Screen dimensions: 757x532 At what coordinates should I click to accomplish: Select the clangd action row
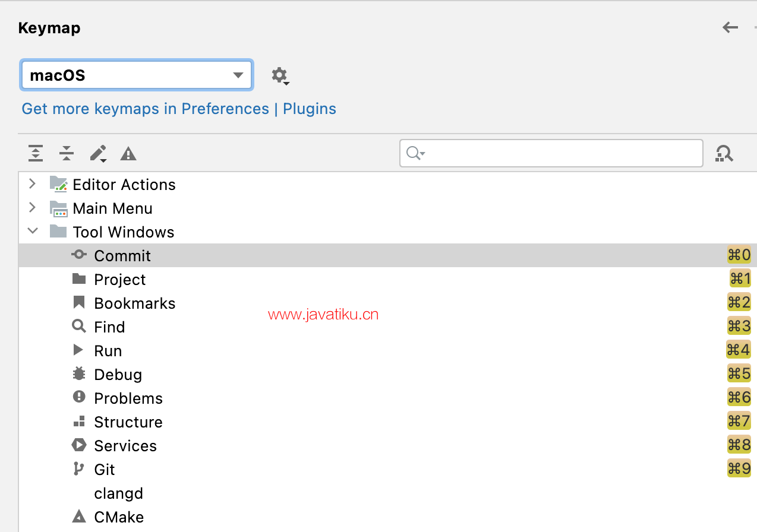(x=387, y=493)
